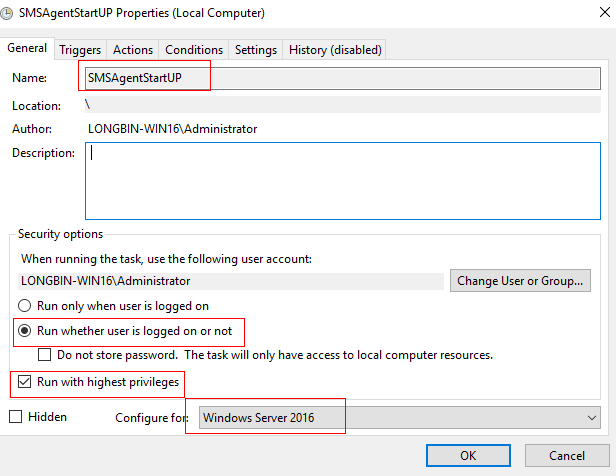Open the Triggers tab
616x476 pixels.
pos(80,50)
